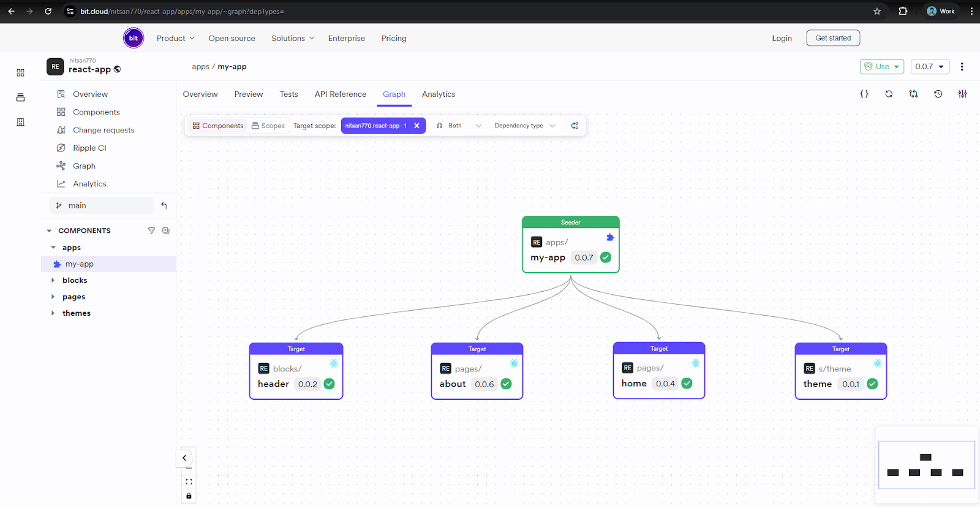Select my-app in the component tree
This screenshot has height=507, width=980.
108,264
